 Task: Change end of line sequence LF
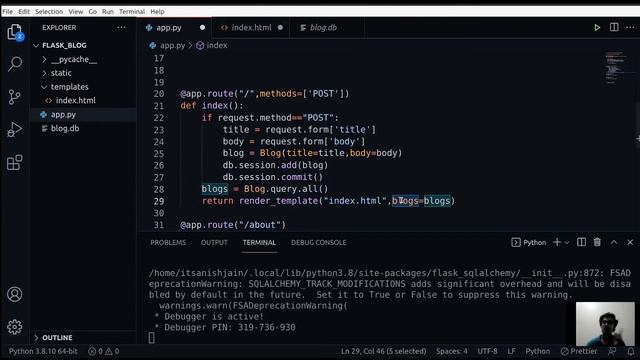[x=511, y=351]
